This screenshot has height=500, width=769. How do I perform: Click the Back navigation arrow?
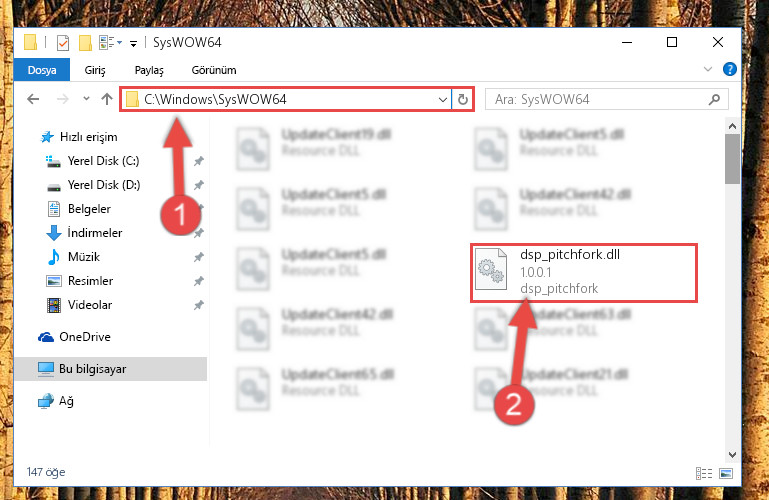coord(33,100)
